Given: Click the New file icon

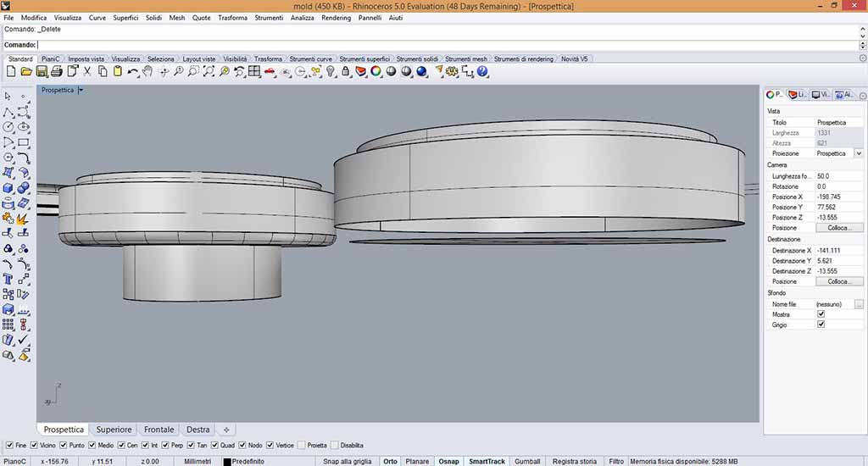Looking at the screenshot, I should 10,71.
